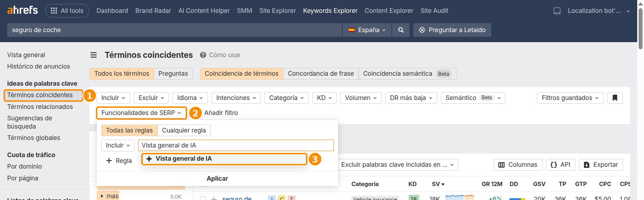Viewport: 644px width, 200px height.
Task: Click the Ahrefs logo
Action: point(23,10)
